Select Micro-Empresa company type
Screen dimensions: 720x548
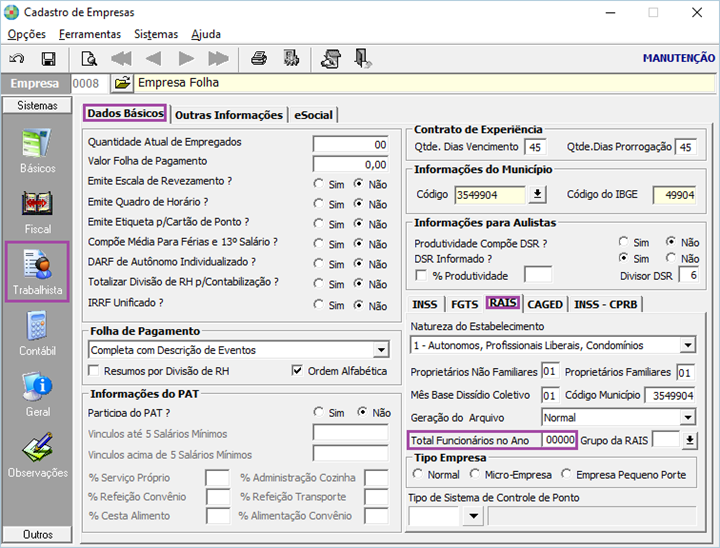pyautogui.click(x=474, y=474)
